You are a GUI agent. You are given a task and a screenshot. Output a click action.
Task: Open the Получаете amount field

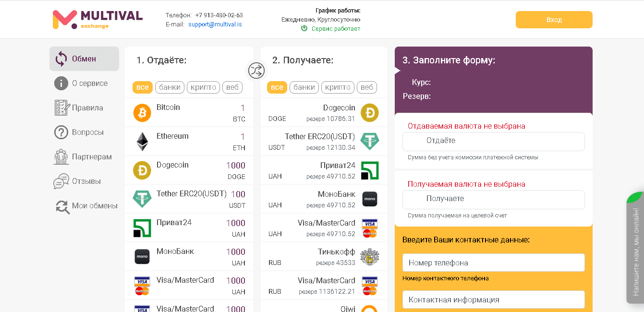[493, 199]
